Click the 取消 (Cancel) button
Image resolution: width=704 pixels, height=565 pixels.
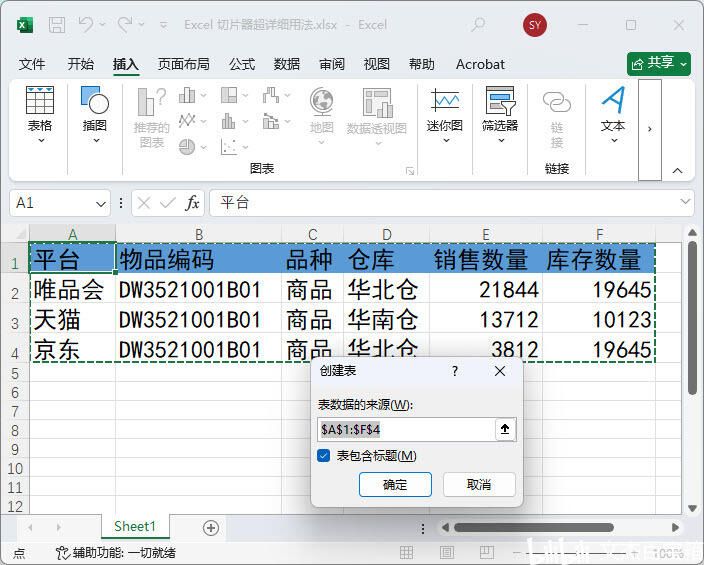tap(479, 484)
